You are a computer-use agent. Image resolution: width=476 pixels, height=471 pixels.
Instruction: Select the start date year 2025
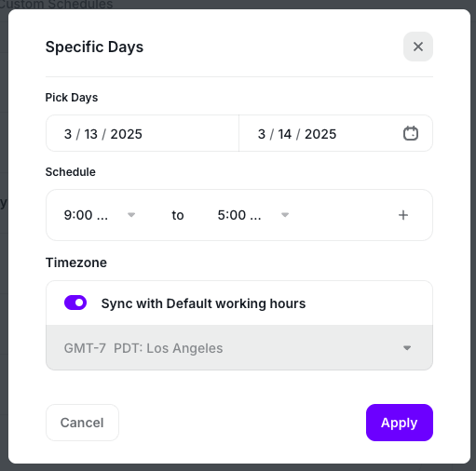[x=126, y=134]
